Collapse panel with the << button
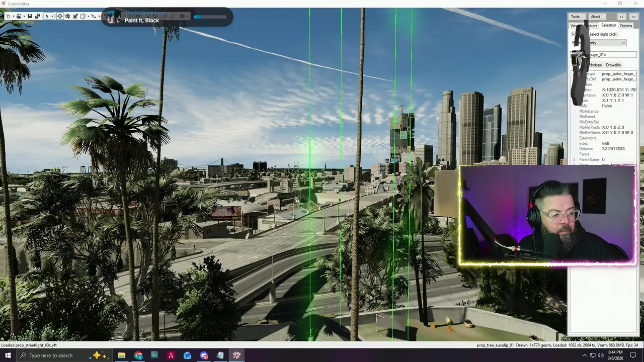The image size is (644, 362). 621,17
